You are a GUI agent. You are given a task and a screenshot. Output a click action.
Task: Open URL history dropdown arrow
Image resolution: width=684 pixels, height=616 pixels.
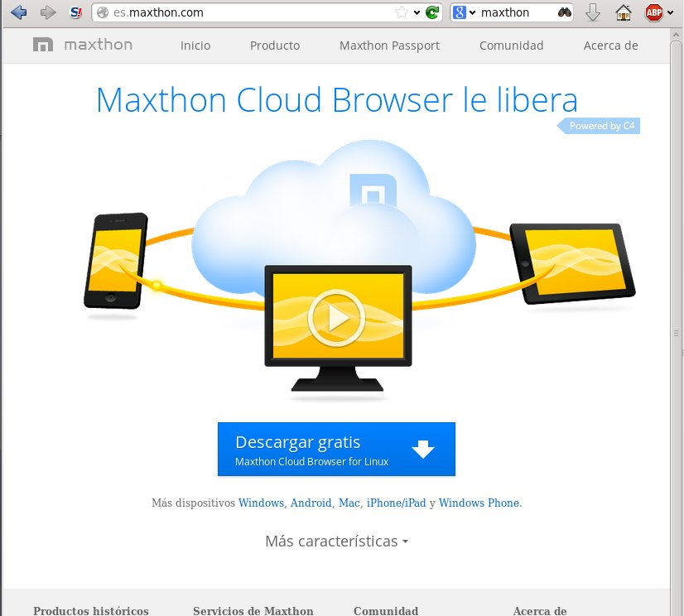click(417, 13)
